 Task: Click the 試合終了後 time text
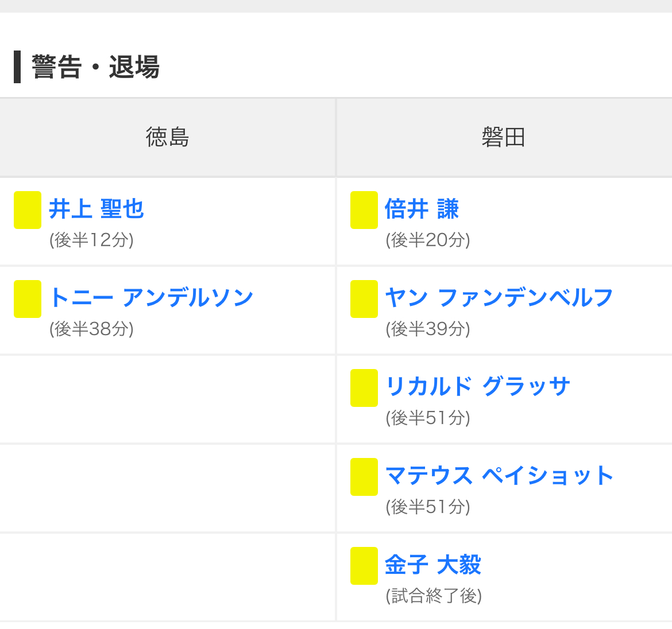434,596
